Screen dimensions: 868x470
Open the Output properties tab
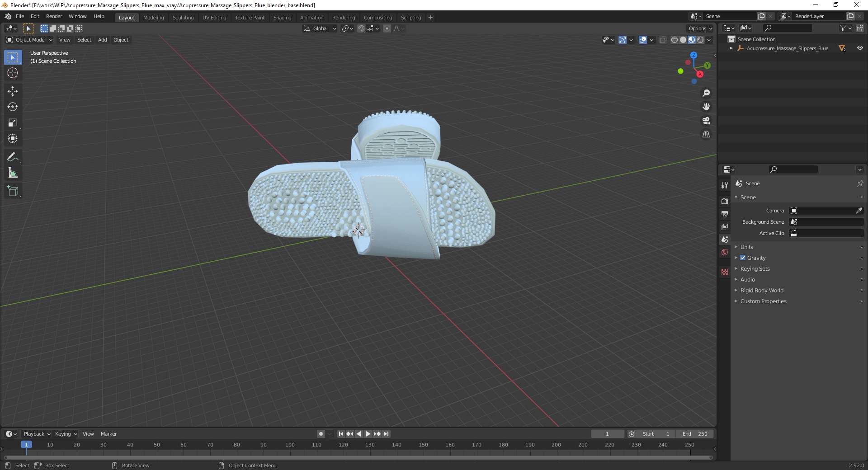coord(725,214)
